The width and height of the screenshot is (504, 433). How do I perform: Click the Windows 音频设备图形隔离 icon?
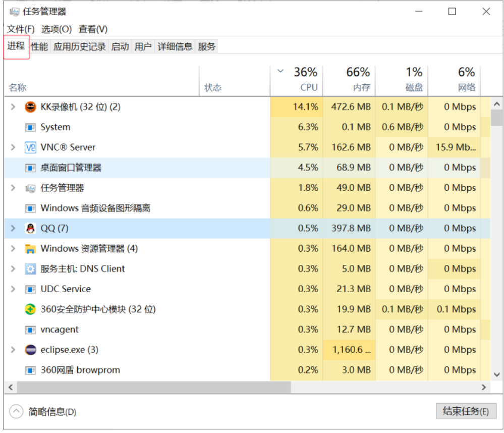[x=30, y=208]
